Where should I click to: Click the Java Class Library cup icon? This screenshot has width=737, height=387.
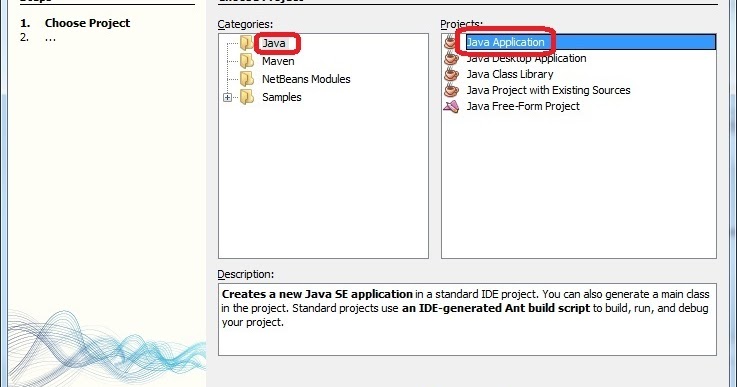[451, 74]
